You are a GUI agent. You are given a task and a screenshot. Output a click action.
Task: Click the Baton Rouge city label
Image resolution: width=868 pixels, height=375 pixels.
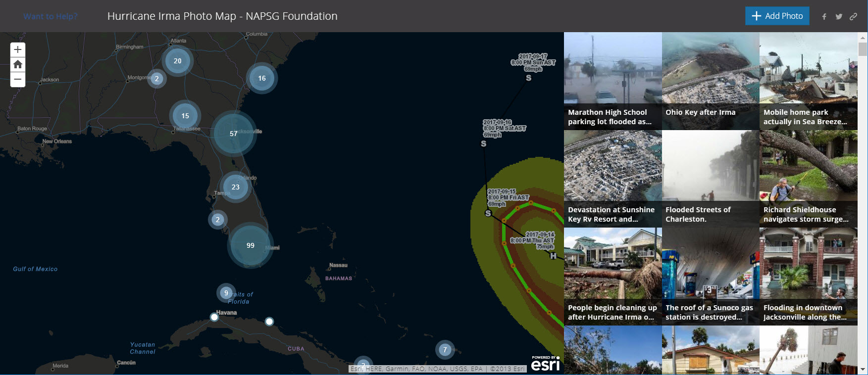[x=32, y=129]
